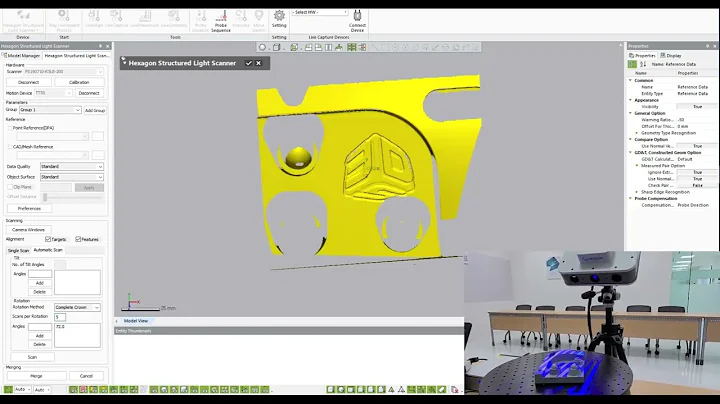Collapse the General Option section

click(x=630, y=113)
